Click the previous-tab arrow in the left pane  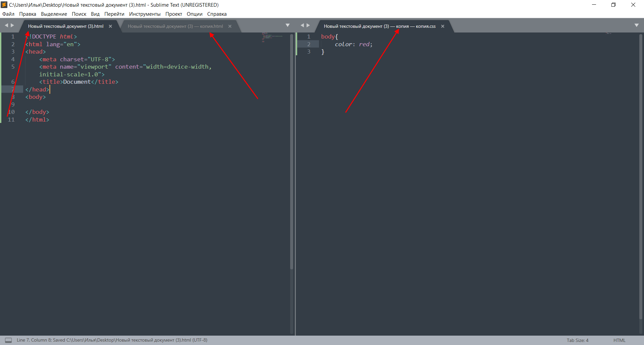6,25
